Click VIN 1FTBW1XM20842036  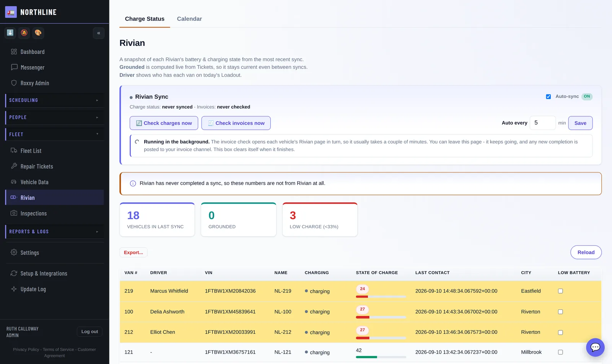[x=230, y=291]
